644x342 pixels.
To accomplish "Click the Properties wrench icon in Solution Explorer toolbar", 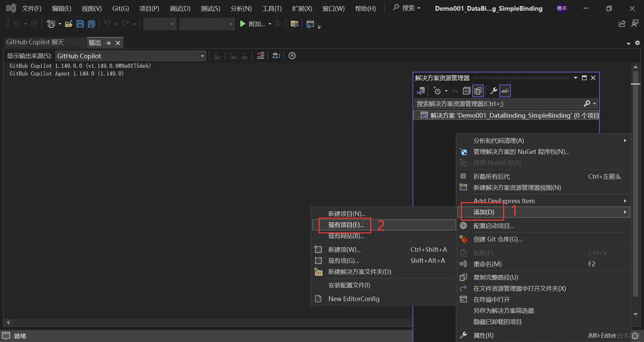I will (493, 91).
